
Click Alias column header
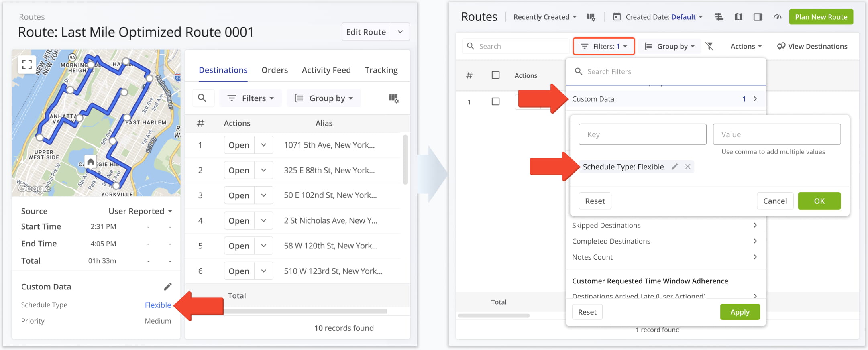(x=324, y=123)
